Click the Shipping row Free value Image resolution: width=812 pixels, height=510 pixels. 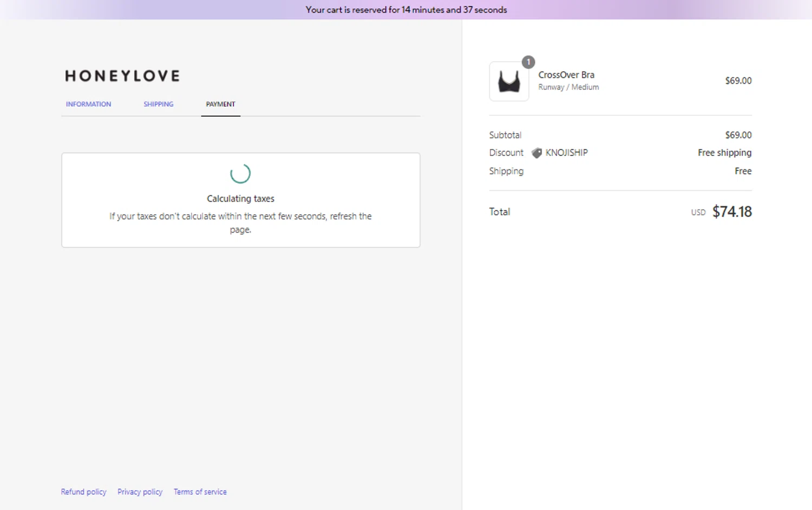point(743,171)
